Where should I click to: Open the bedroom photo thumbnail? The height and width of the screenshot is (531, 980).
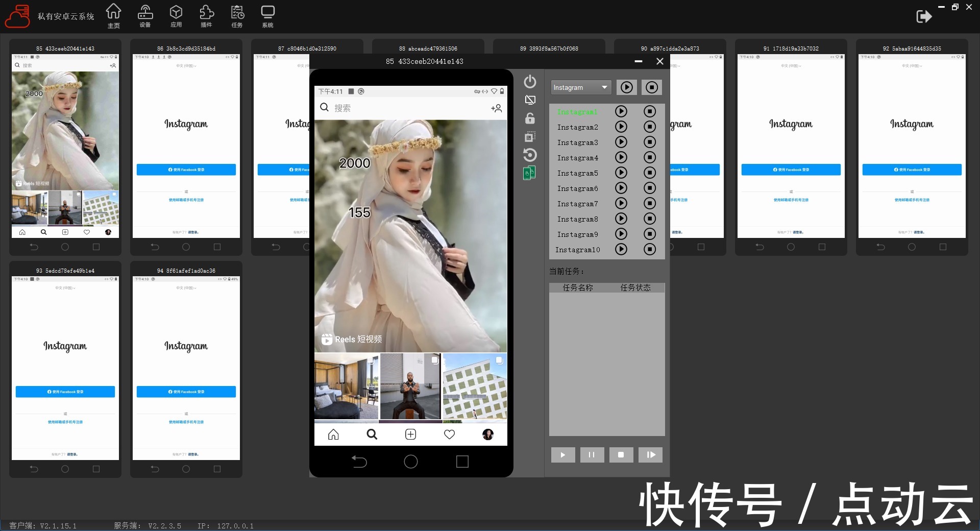(347, 386)
